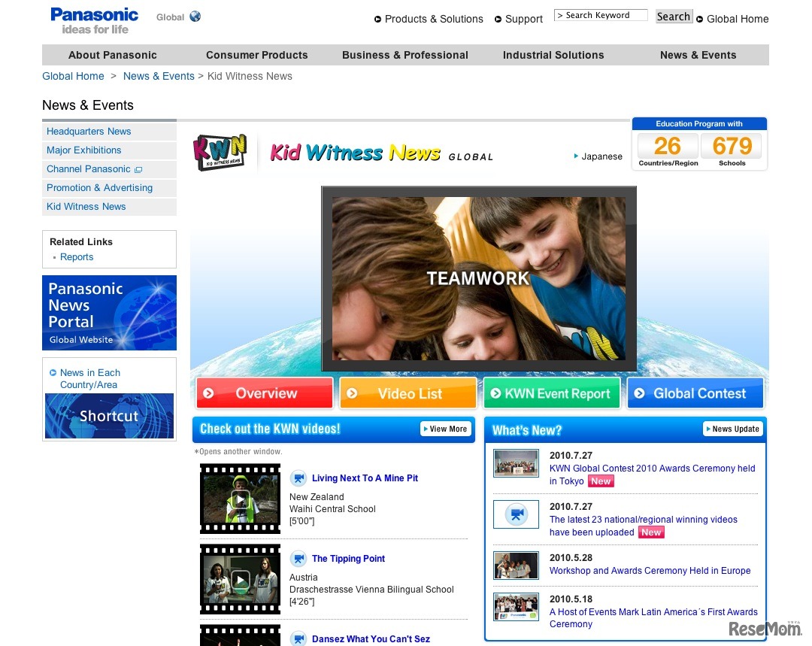The image size is (812, 646).
Task: Open Living Next To A Mine Pit title
Action: click(365, 478)
